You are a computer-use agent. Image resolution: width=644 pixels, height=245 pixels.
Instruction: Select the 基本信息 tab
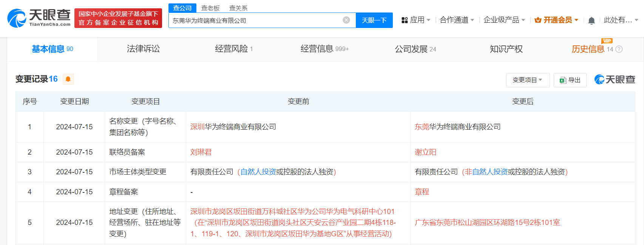tap(53, 49)
